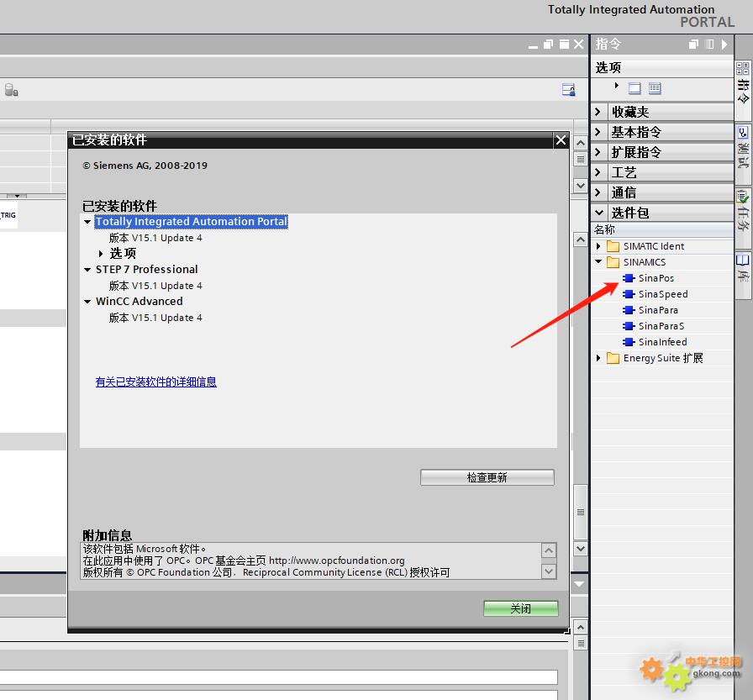Float the 指令 panel window icon

[693, 45]
